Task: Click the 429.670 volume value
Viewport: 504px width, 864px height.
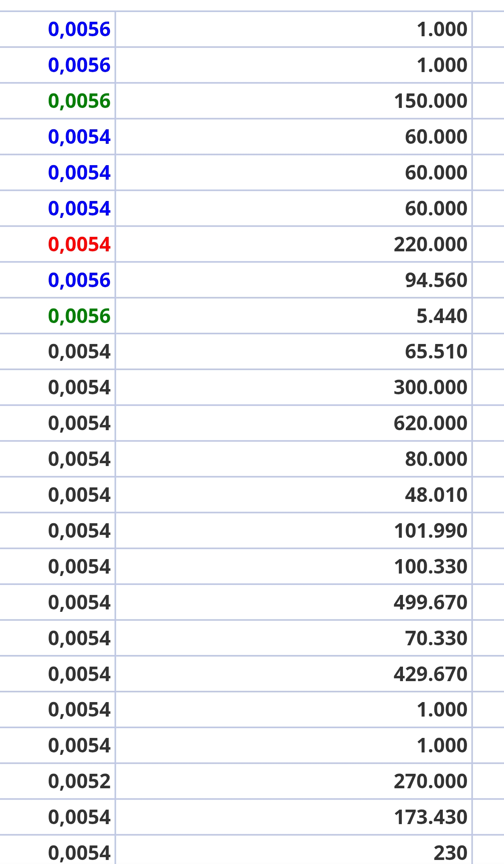Action: point(430,674)
